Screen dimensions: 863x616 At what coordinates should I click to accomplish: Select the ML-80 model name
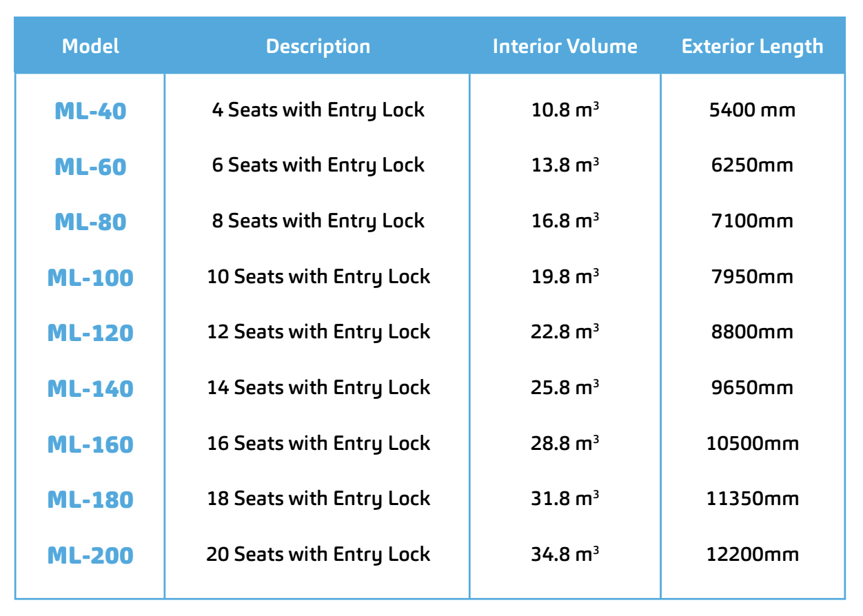click(90, 222)
